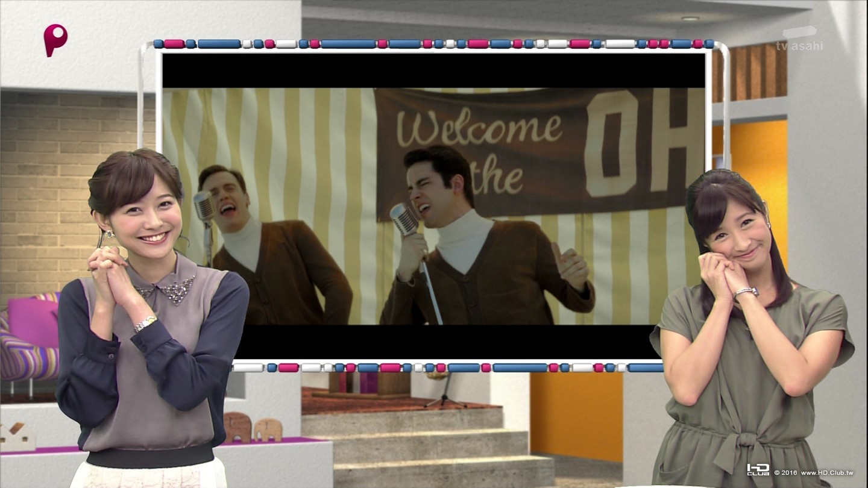The image size is (868, 488).
Task: Click the left presenter's earring
Action: [x=111, y=233]
